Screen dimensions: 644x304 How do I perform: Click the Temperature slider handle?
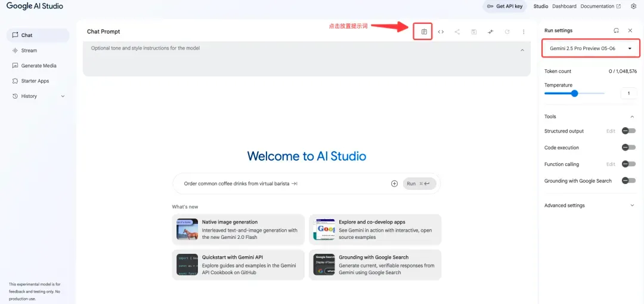575,93
